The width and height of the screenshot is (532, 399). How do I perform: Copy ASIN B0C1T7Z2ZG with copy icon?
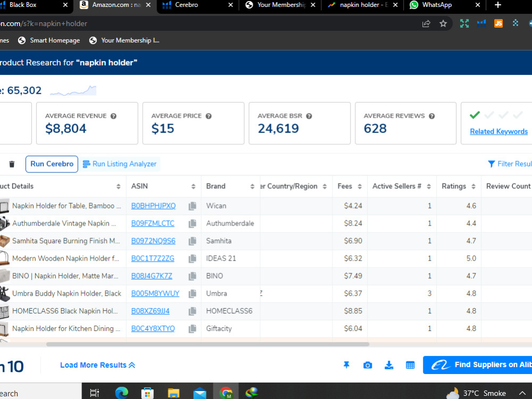coord(193,259)
